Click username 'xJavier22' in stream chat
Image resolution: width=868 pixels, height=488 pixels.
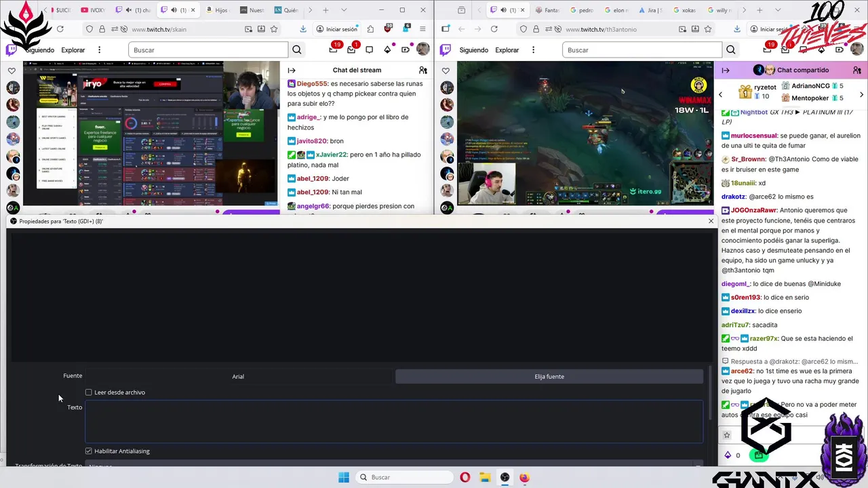click(x=331, y=155)
